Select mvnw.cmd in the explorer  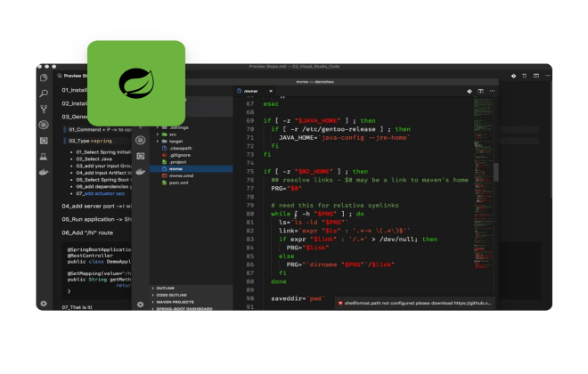(x=180, y=175)
